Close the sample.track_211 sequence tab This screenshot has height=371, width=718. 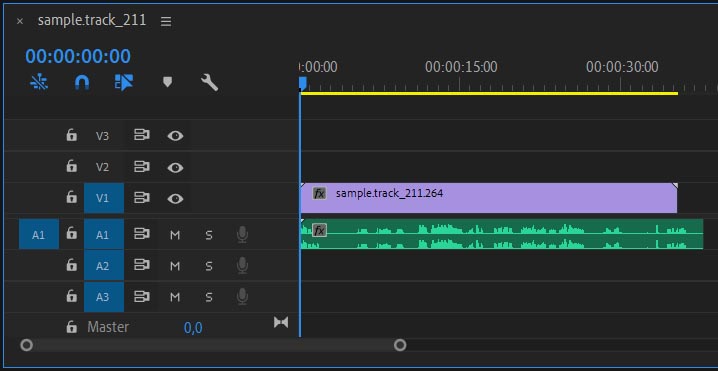click(x=20, y=21)
